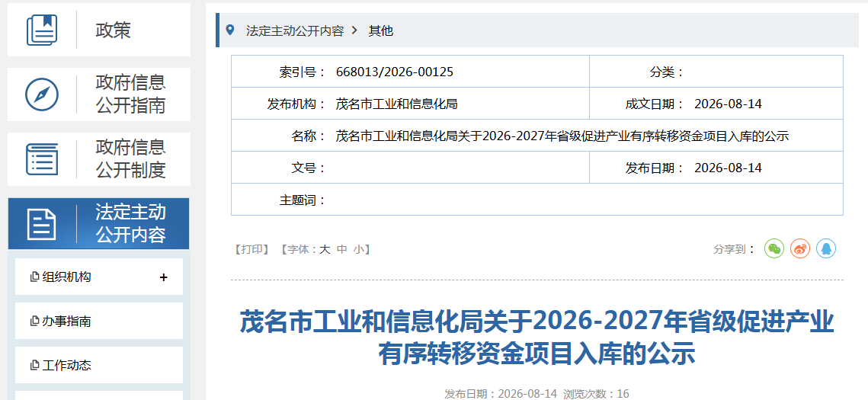Click the 文号 label cell
Screen dimensions: 868x400
310,168
